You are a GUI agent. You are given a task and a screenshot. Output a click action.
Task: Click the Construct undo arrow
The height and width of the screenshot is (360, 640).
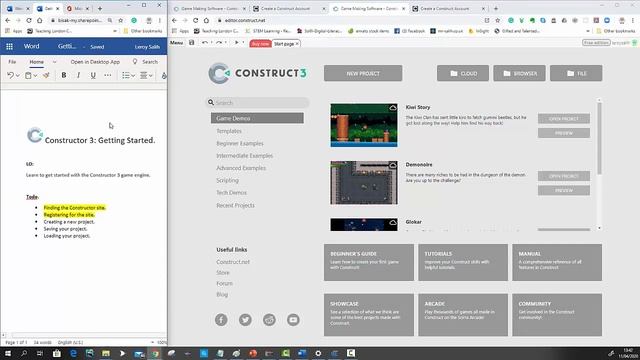point(204,42)
